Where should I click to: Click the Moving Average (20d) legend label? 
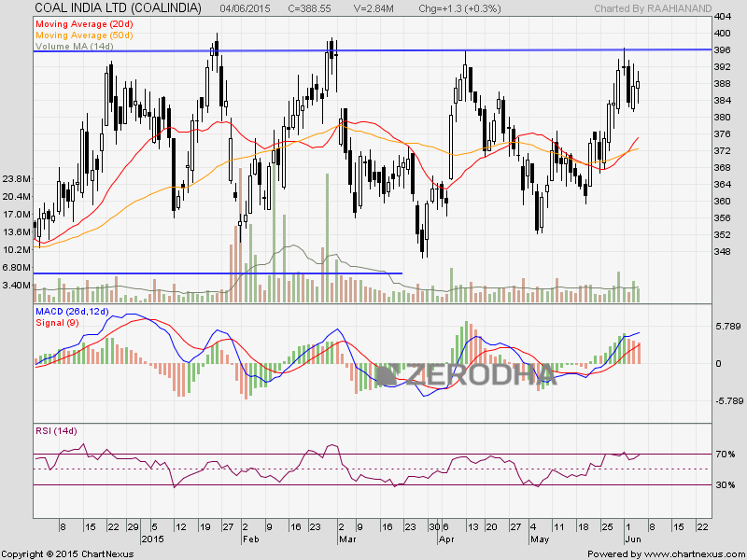coord(84,24)
